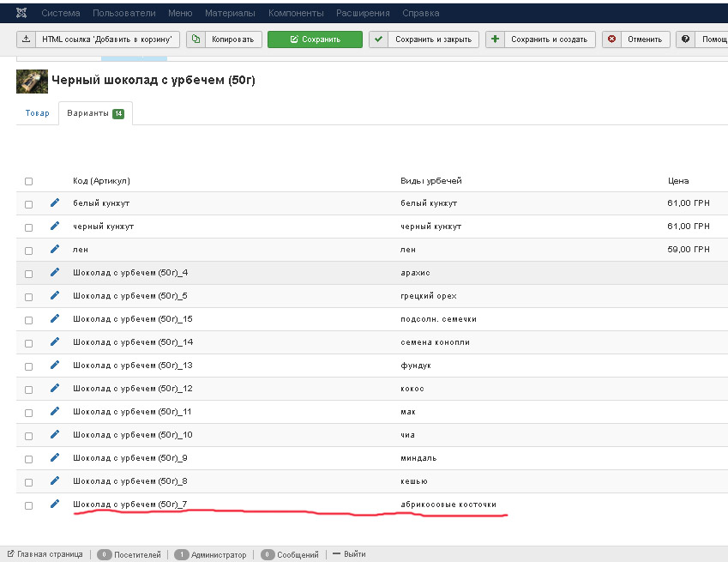The image size is (728, 562).
Task: Open the Меню dropdown menu
Action: tap(180, 13)
